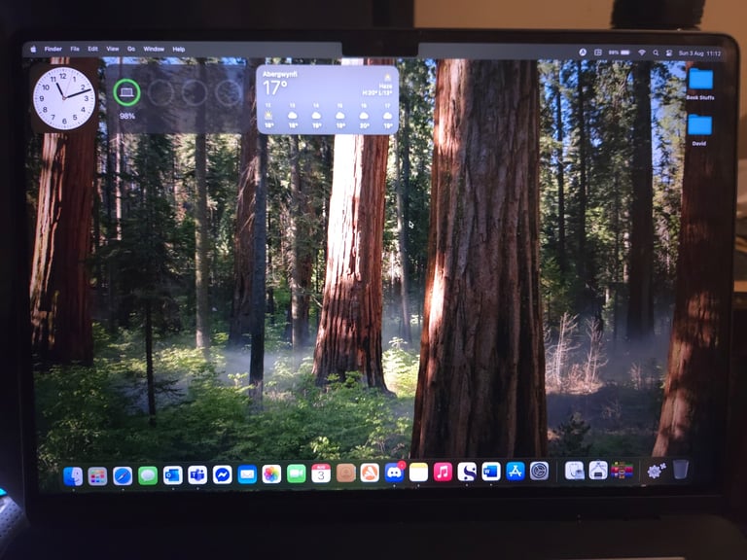The width and height of the screenshot is (747, 560).
Task: Open Control Center in menu bar
Action: [x=669, y=52]
